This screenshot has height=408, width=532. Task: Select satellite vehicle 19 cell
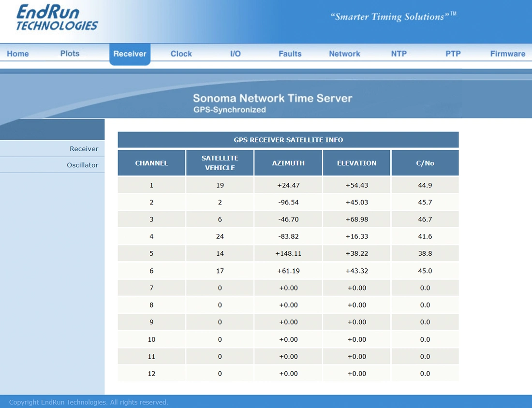(x=220, y=185)
